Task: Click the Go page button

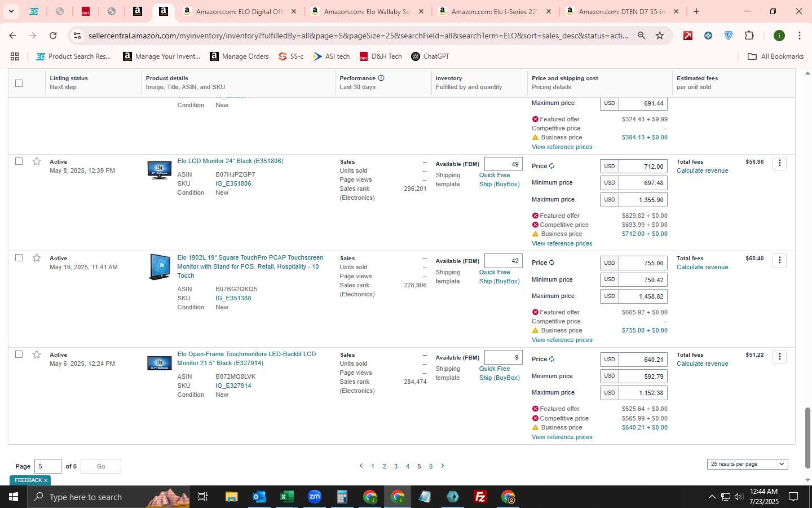Action: coord(101,466)
